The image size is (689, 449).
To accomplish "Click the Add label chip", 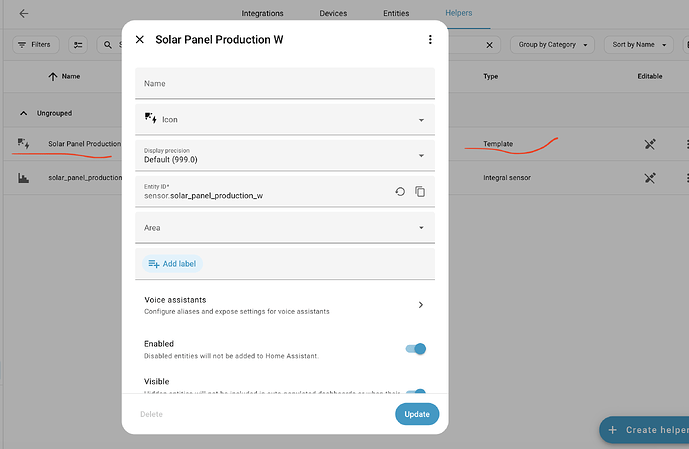I will 172,263.
